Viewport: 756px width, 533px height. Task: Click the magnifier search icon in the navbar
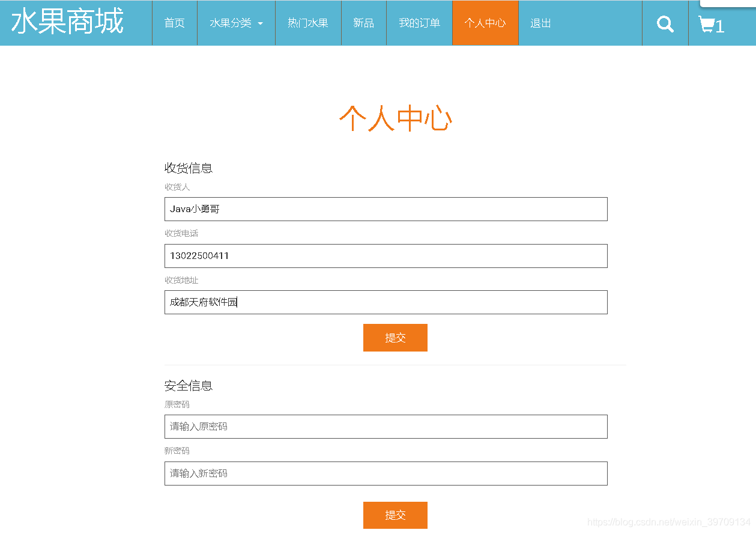pyautogui.click(x=665, y=23)
